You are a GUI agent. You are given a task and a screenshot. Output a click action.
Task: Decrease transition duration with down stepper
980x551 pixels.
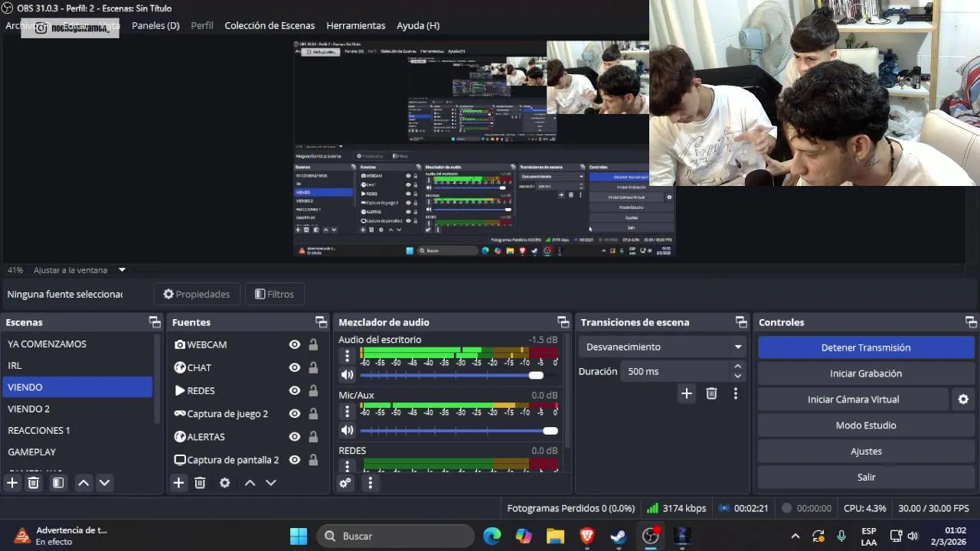(x=738, y=376)
